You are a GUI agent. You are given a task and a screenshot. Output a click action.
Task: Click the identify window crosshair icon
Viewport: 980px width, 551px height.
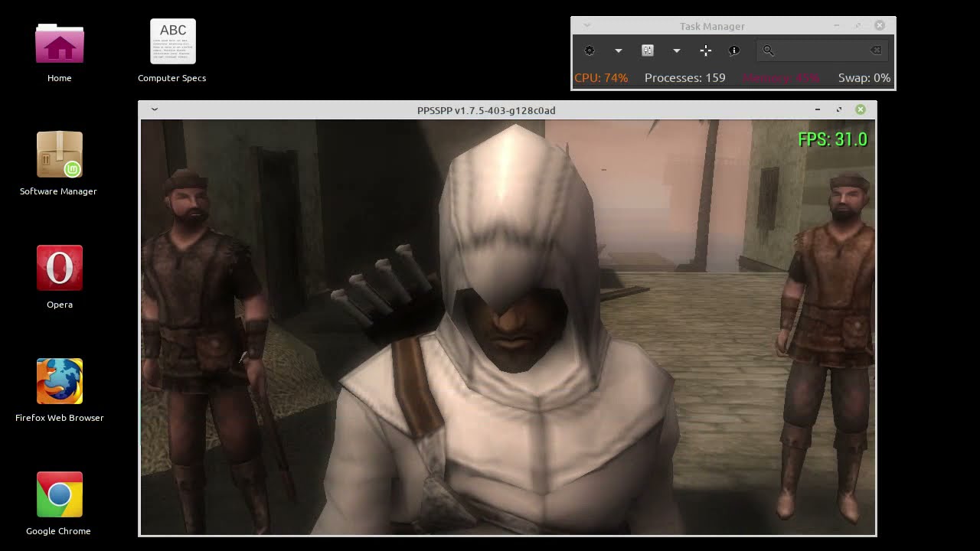(x=706, y=51)
